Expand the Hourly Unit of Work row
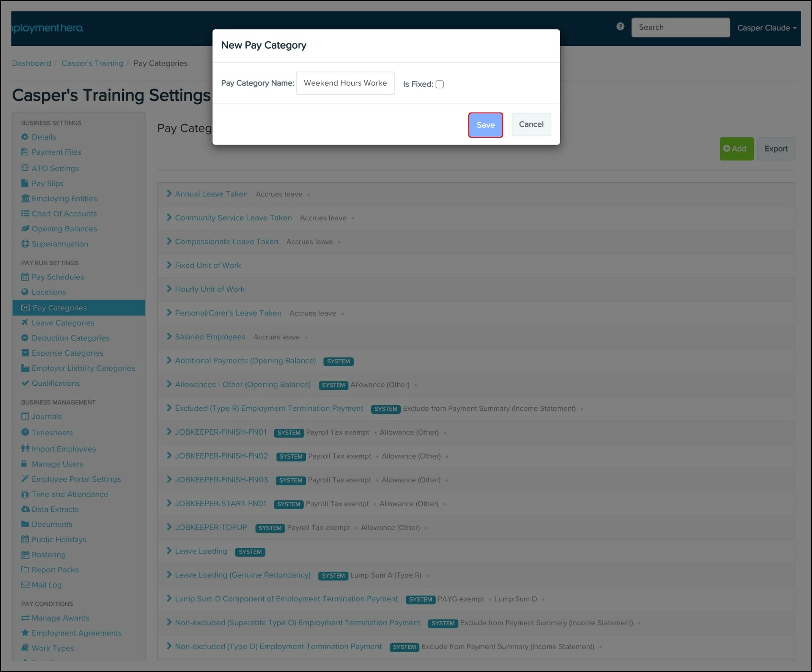Screen dimensions: 812x672 coord(169,289)
